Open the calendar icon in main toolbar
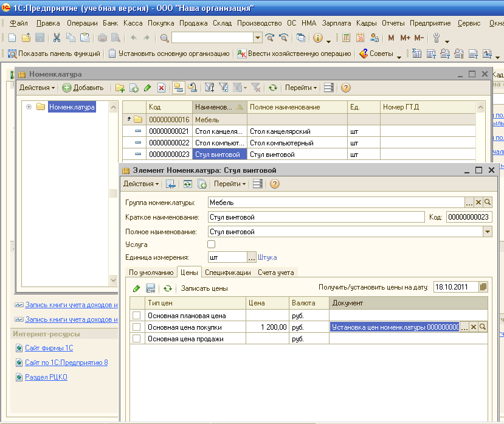This screenshot has width=504, height=424. coord(360,38)
